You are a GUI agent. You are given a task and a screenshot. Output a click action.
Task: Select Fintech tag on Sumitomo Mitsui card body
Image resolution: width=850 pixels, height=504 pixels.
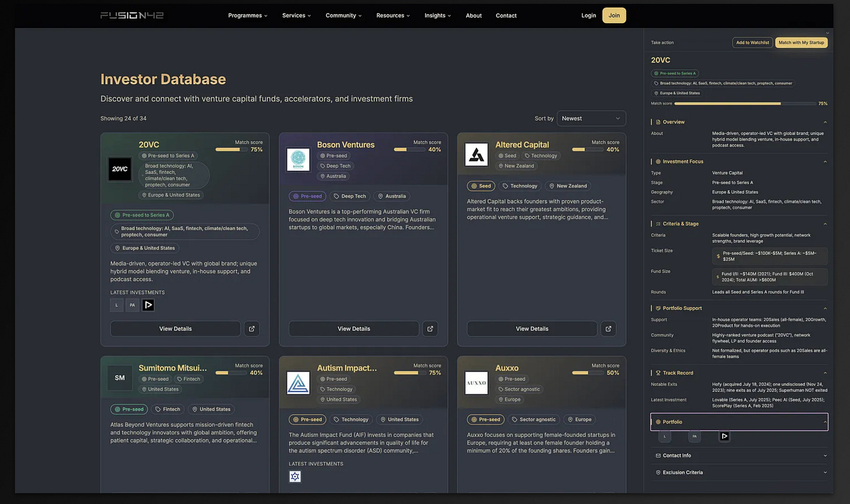coord(167,409)
